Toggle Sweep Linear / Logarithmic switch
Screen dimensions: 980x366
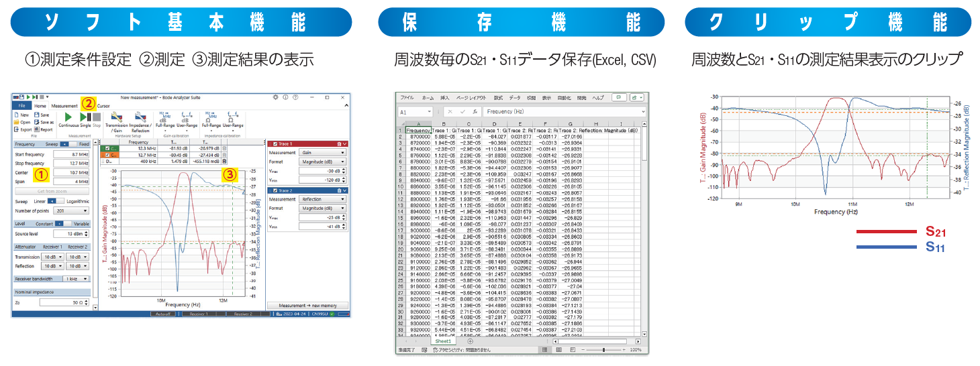tap(56, 201)
